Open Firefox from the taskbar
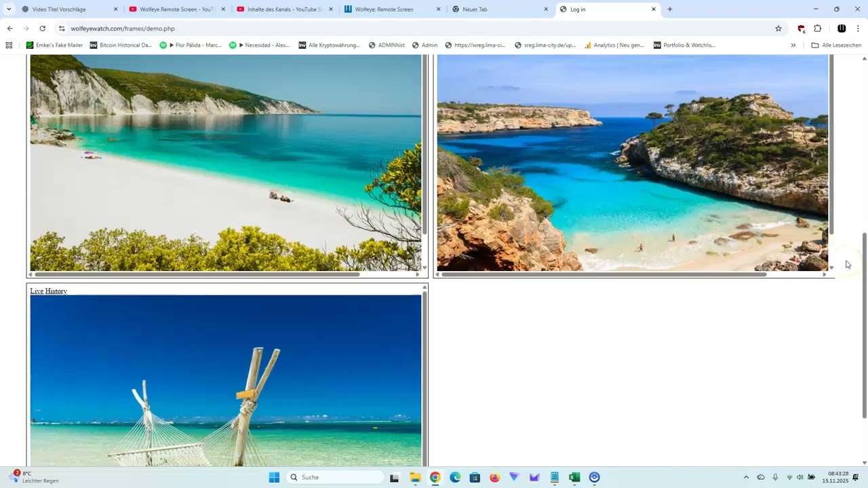Image resolution: width=868 pixels, height=488 pixels. (x=494, y=477)
